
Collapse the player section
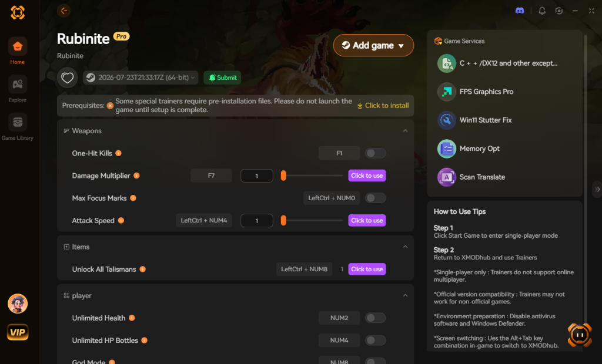click(405, 295)
